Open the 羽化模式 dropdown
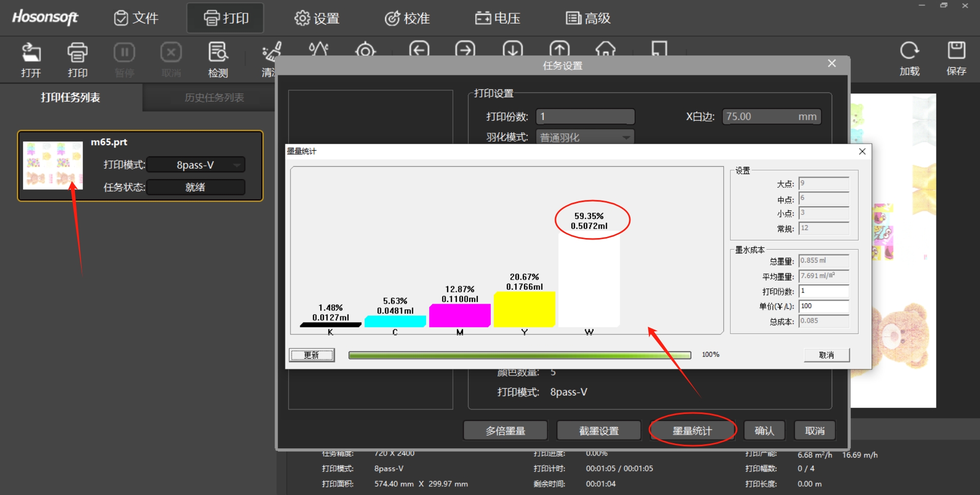 [x=626, y=137]
